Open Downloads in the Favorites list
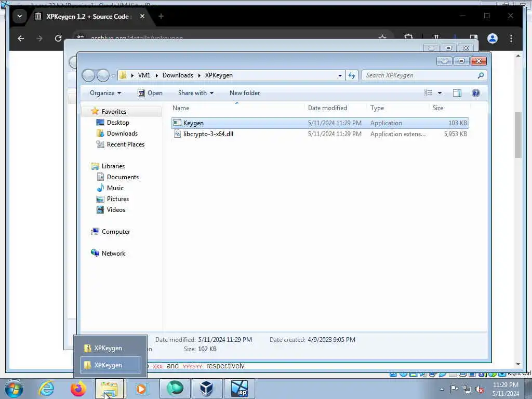Screen dimensions: 532x399 click(122, 134)
